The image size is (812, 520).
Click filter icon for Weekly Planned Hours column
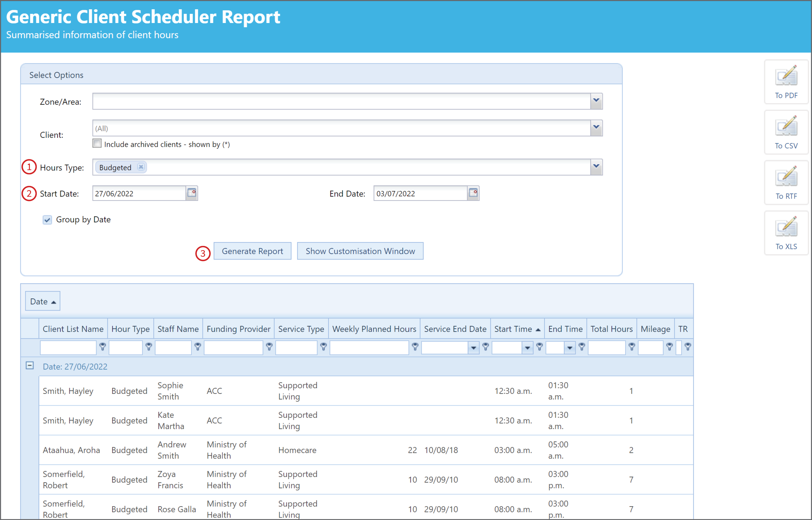coord(415,347)
